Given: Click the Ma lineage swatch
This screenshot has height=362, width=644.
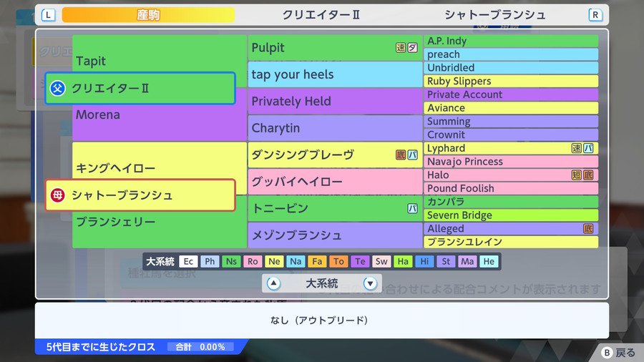Looking at the screenshot, I should [467, 261].
